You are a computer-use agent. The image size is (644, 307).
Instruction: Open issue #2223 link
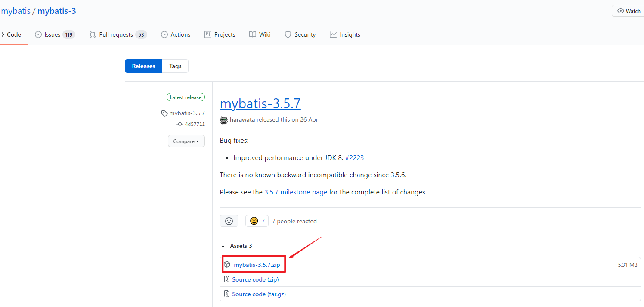354,158
